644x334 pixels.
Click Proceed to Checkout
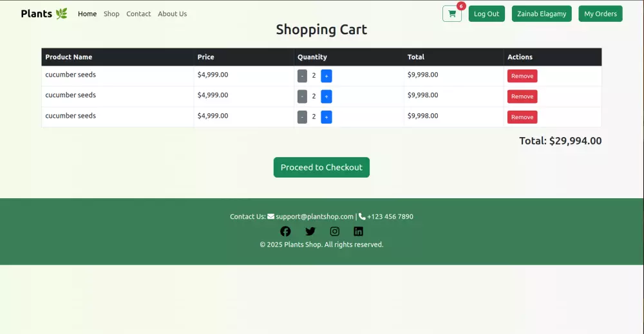tap(321, 167)
